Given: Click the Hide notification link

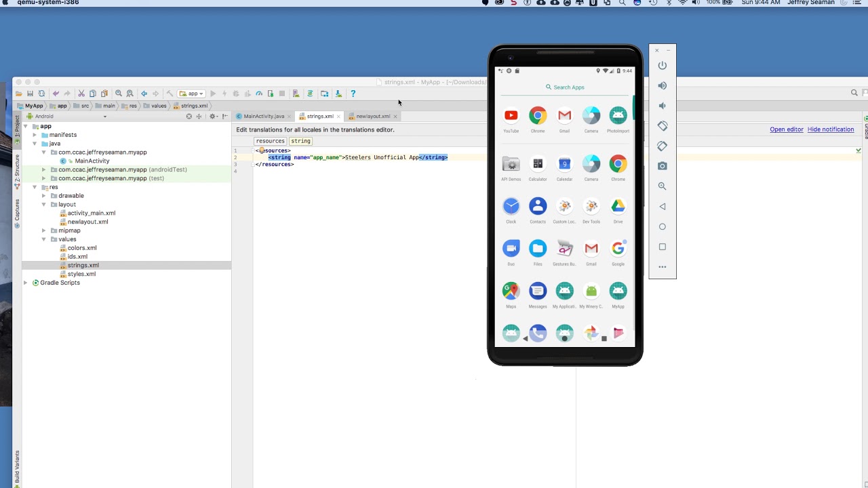Looking at the screenshot, I should click(x=831, y=129).
